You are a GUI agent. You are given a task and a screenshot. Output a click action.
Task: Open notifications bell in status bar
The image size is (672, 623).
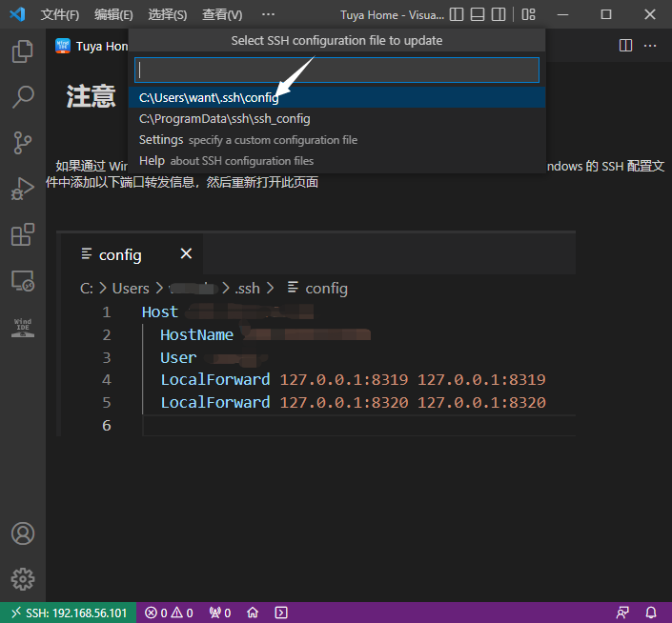tap(651, 613)
